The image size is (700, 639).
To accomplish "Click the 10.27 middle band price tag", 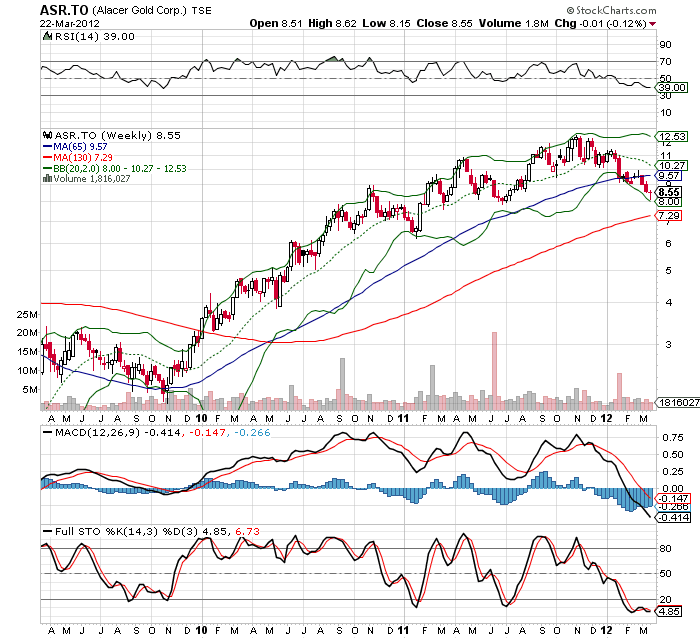I will click(x=671, y=165).
